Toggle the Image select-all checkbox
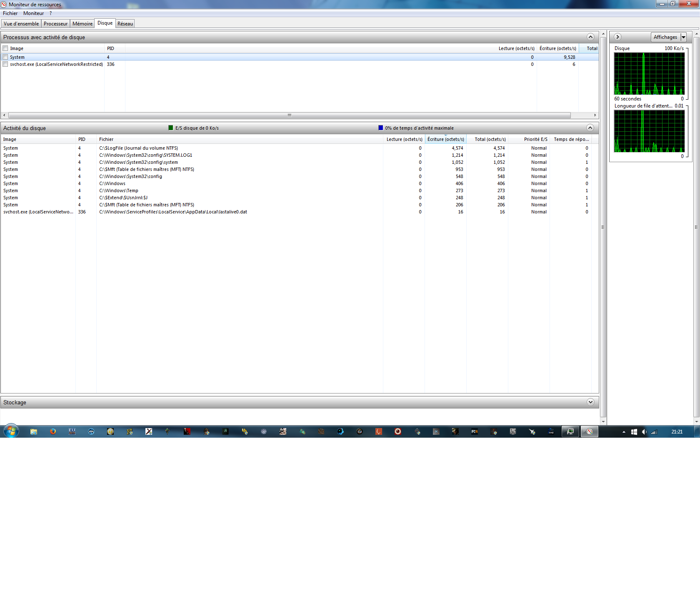 pyautogui.click(x=5, y=48)
